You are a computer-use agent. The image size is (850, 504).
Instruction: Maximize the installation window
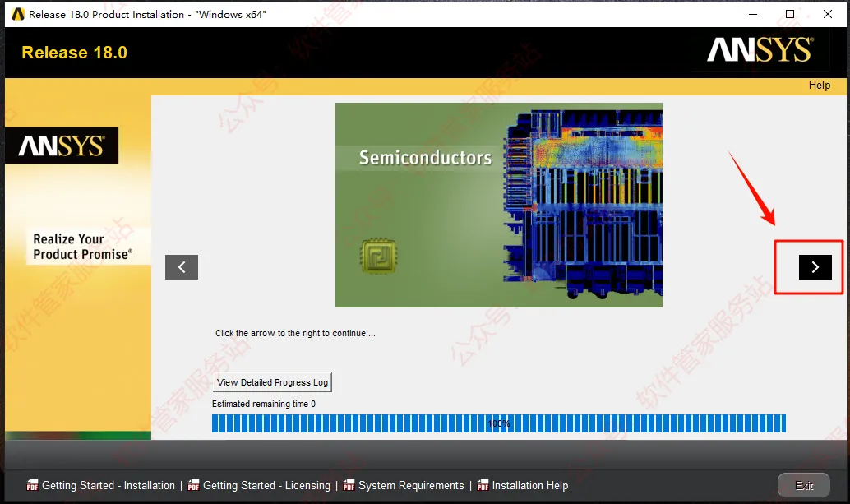click(790, 14)
